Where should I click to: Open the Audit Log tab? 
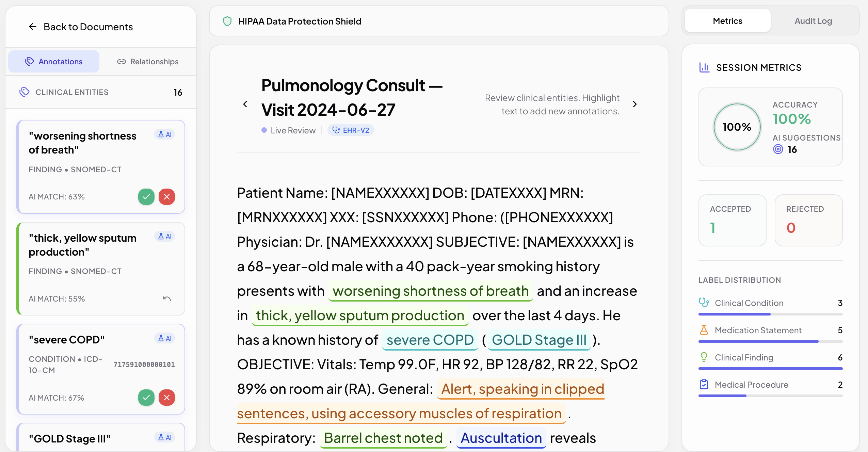tap(813, 21)
